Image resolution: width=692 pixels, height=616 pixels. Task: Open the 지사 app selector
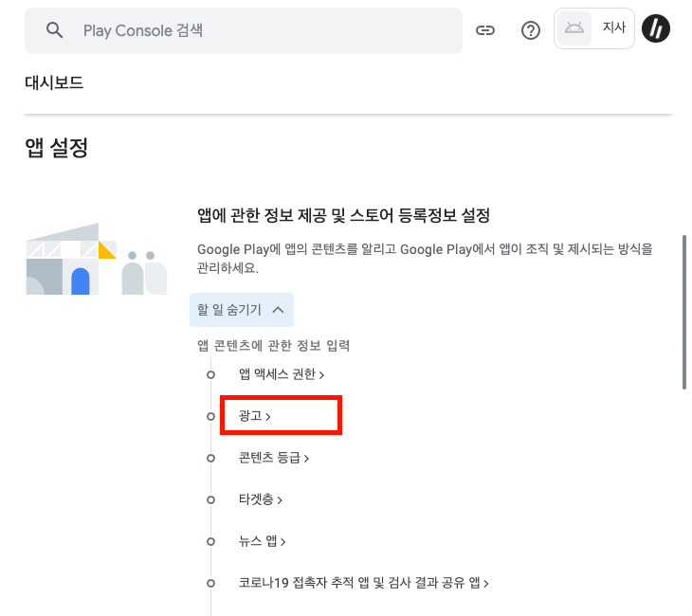tap(594, 28)
